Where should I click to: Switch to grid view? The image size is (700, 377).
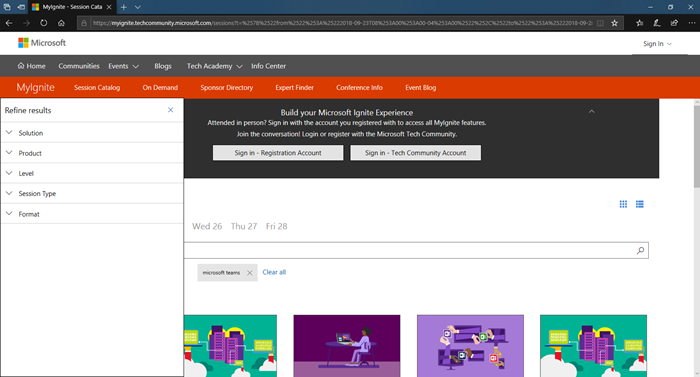click(623, 204)
